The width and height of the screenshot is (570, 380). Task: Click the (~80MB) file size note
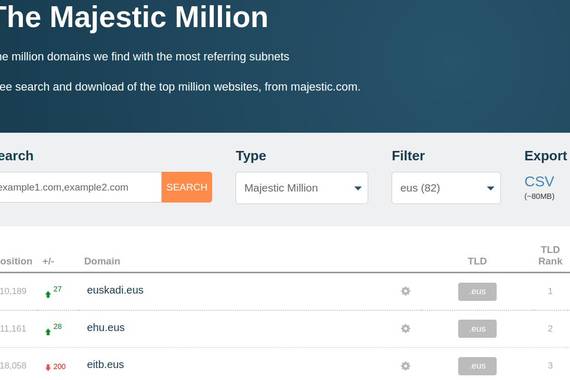539,196
